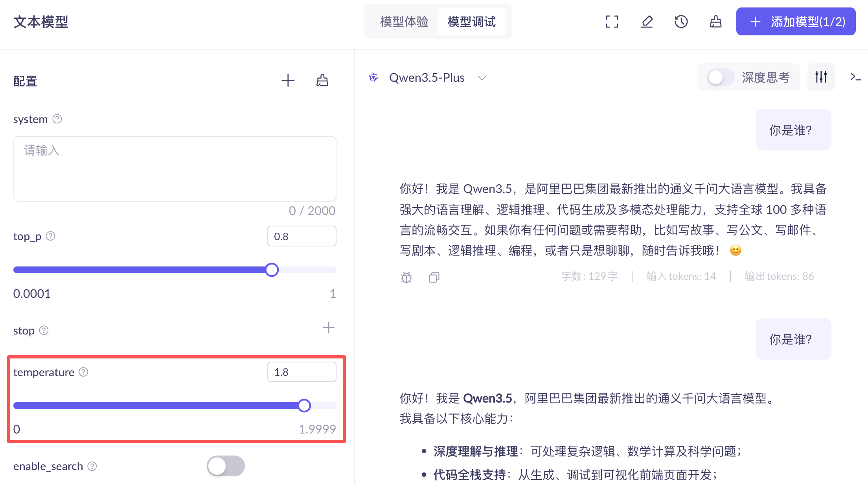
Task: Add a stop sequence with plus
Action: (328, 327)
